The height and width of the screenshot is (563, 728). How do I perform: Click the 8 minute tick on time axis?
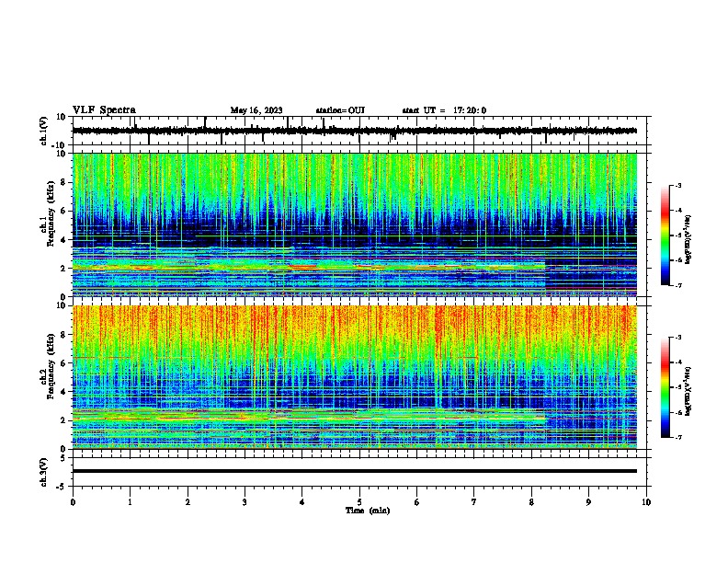531,502
